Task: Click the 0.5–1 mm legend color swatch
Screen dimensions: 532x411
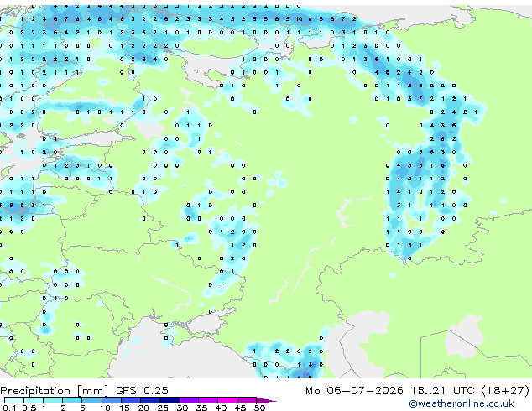Action: click(x=34, y=400)
